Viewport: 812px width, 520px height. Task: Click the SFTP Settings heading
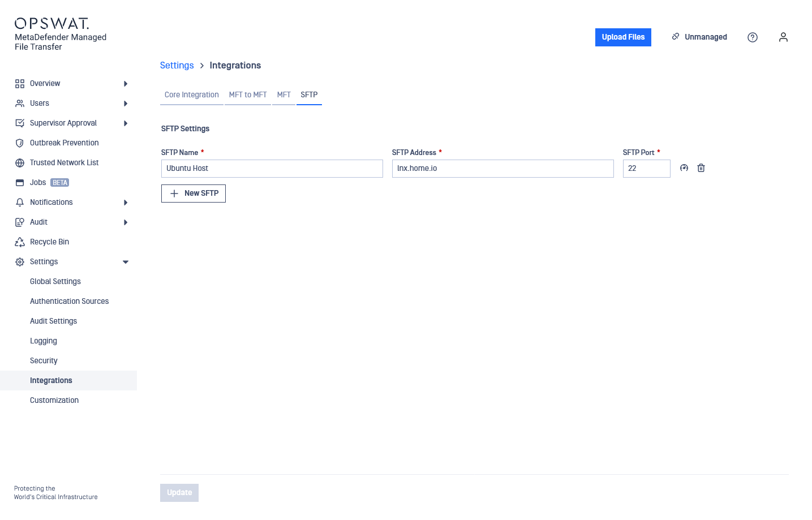coord(186,129)
